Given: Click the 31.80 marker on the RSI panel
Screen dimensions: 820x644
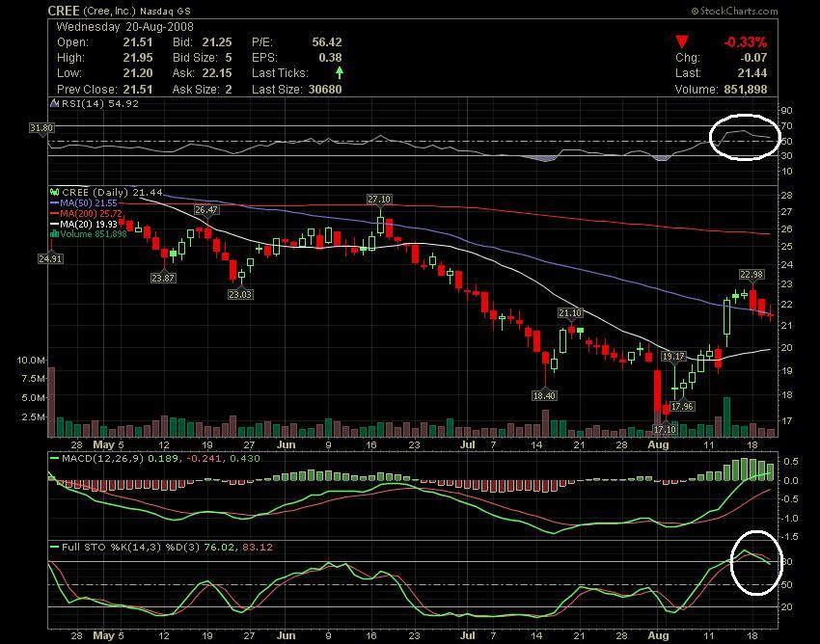Looking at the screenshot, I should (41, 127).
